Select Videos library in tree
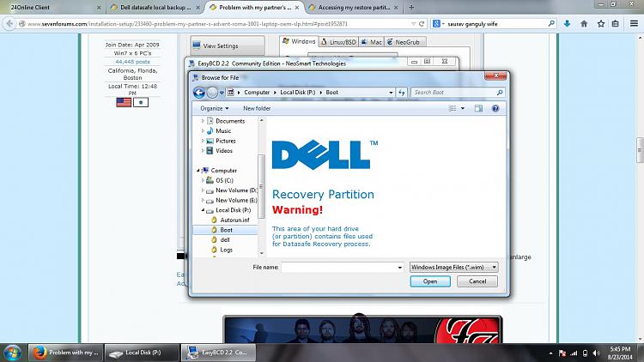644x362 pixels. pos(224,151)
